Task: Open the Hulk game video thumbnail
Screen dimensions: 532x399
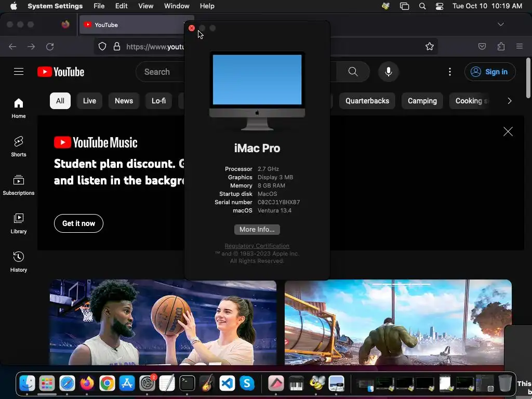Action: [x=398, y=322]
